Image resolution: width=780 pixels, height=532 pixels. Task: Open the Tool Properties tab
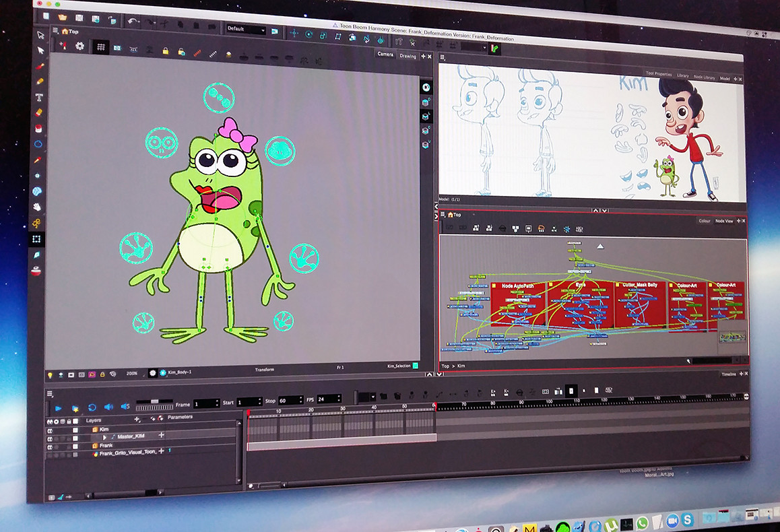659,73
